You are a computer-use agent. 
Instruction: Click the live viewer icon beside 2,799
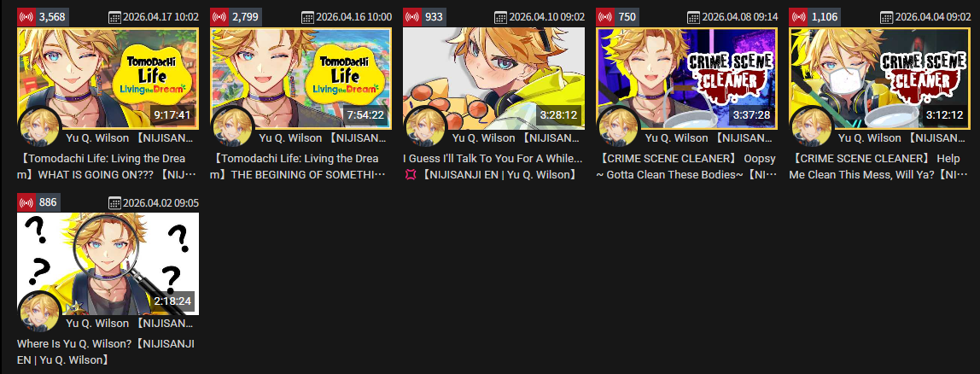(x=219, y=17)
